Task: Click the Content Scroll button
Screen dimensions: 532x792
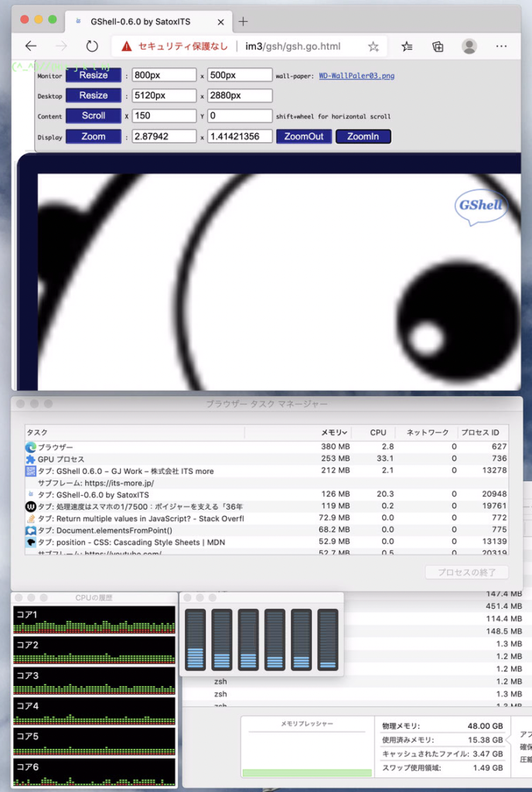Action: coord(94,116)
